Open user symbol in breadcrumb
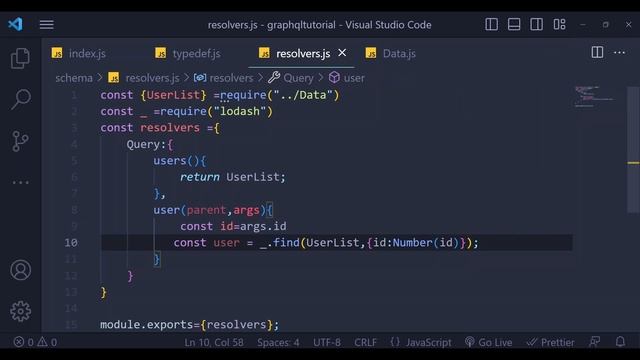 click(x=347, y=78)
